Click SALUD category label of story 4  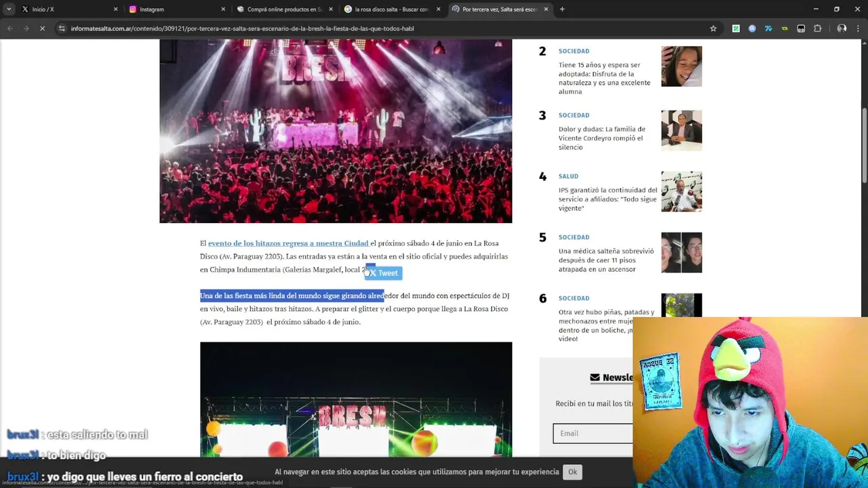tap(568, 176)
